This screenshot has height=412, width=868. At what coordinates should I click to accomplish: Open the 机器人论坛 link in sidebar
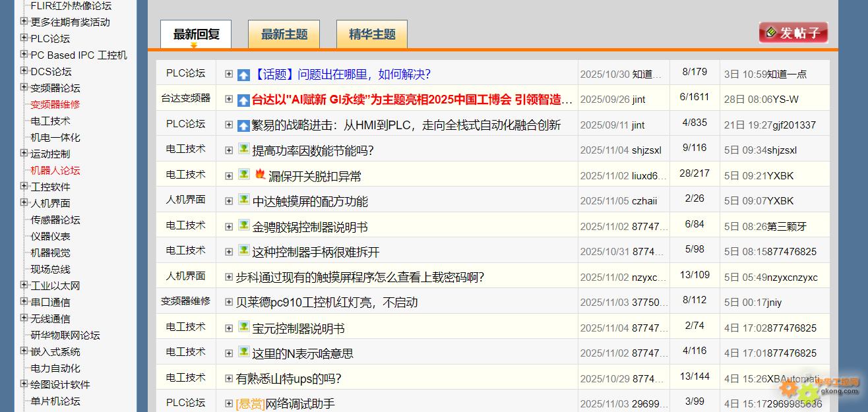55,170
